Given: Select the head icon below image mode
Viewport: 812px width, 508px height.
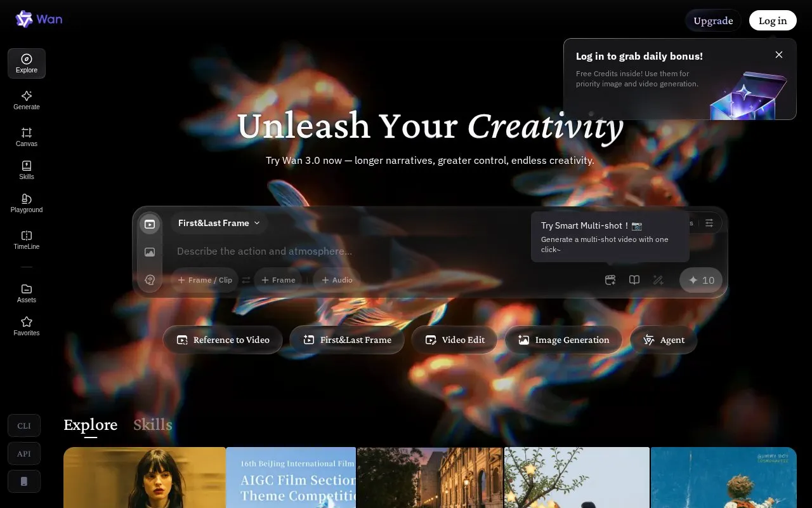Looking at the screenshot, I should click(x=150, y=280).
